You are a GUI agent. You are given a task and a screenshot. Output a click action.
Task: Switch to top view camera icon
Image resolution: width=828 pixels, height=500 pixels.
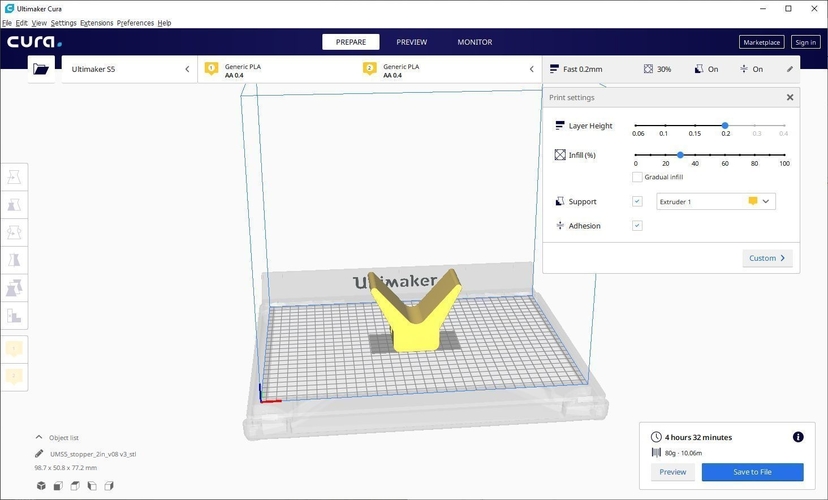tap(75, 486)
